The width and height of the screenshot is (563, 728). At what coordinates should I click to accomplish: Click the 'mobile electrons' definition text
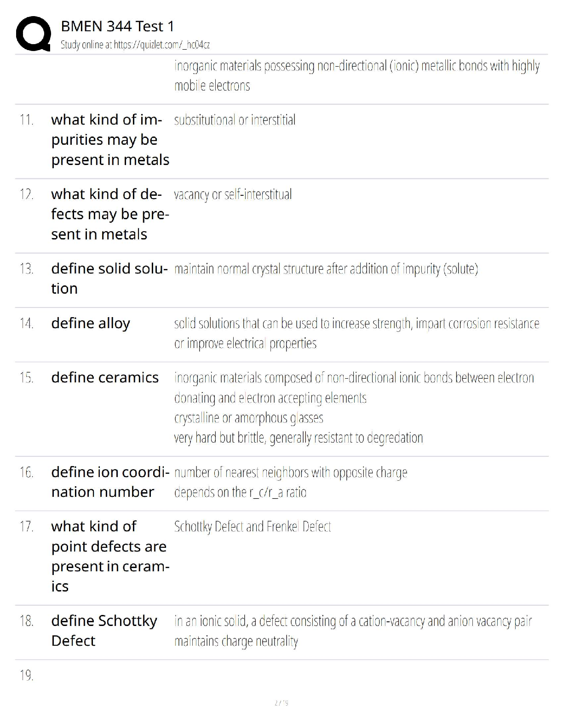tap(212, 86)
